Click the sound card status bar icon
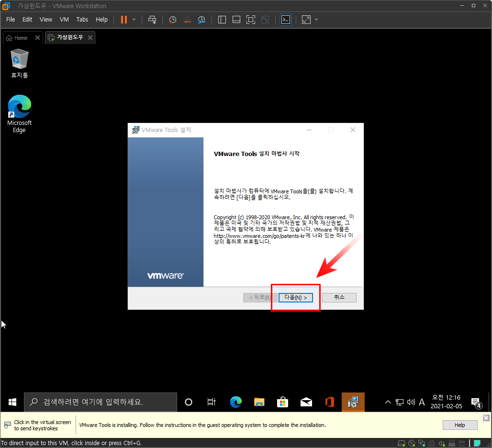The height and width of the screenshot is (448, 492). pyautogui.click(x=442, y=443)
